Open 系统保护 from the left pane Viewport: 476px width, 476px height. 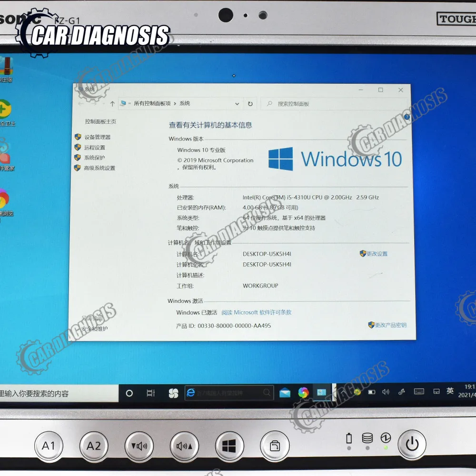coord(94,158)
